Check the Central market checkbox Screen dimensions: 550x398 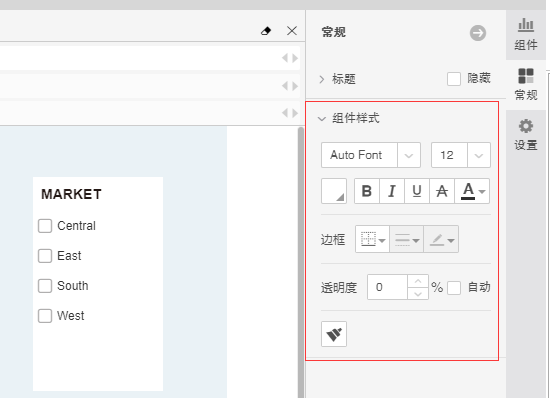tap(45, 226)
